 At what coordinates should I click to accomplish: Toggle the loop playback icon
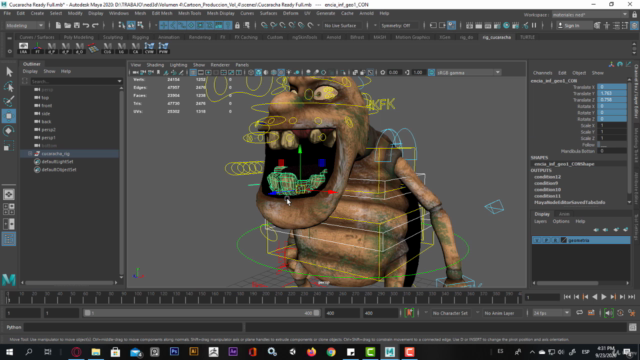[x=580, y=313]
